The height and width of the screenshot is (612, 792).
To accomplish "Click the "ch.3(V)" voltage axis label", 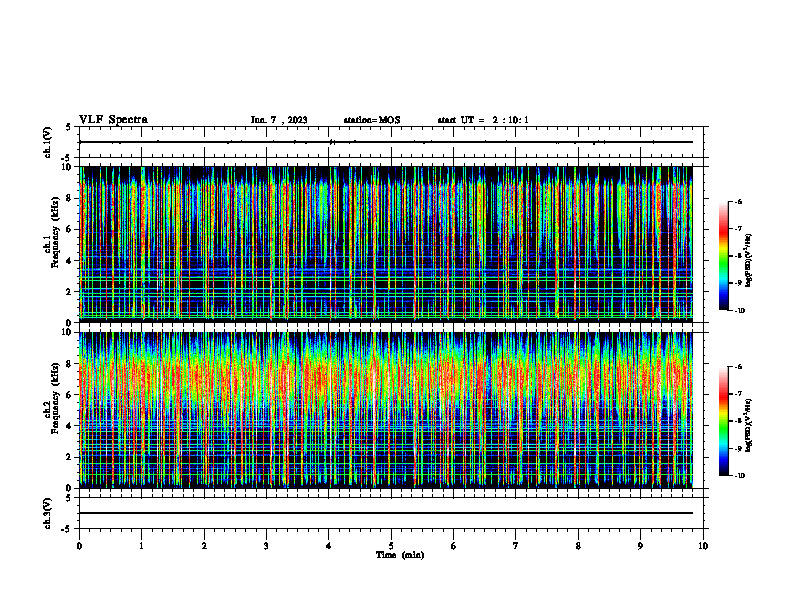I will point(48,513).
